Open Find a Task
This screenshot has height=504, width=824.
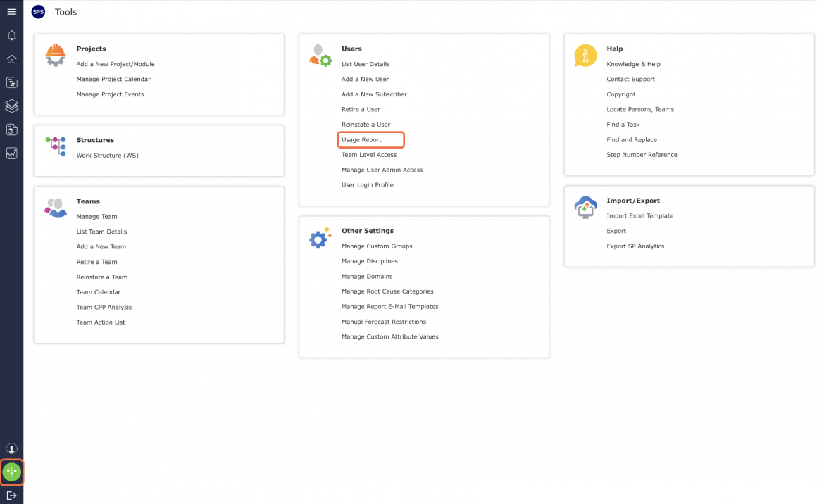[623, 125]
